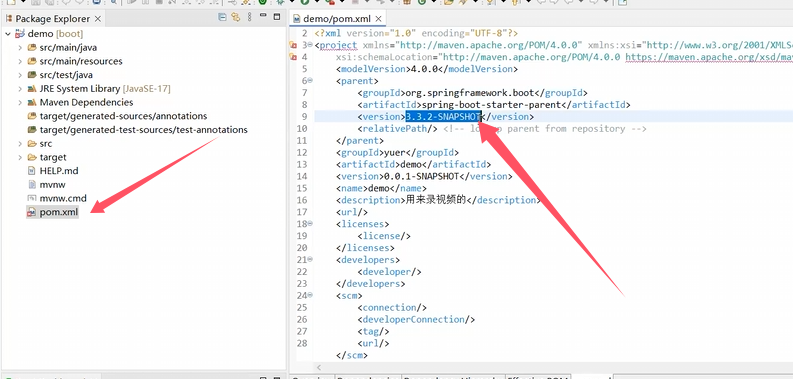The height and width of the screenshot is (379, 793).
Task: Open the Package Explorer View Menu dots
Action: pyautogui.click(x=249, y=18)
